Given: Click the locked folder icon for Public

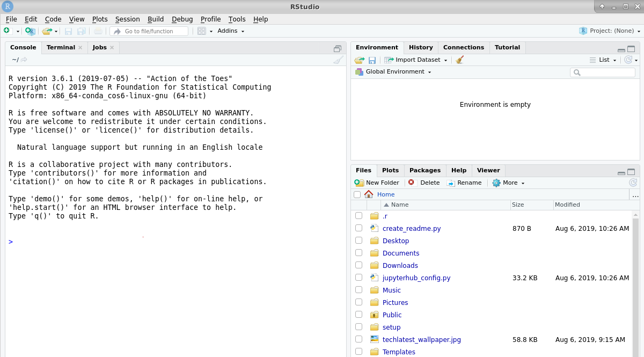Looking at the screenshot, I should pos(375,315).
